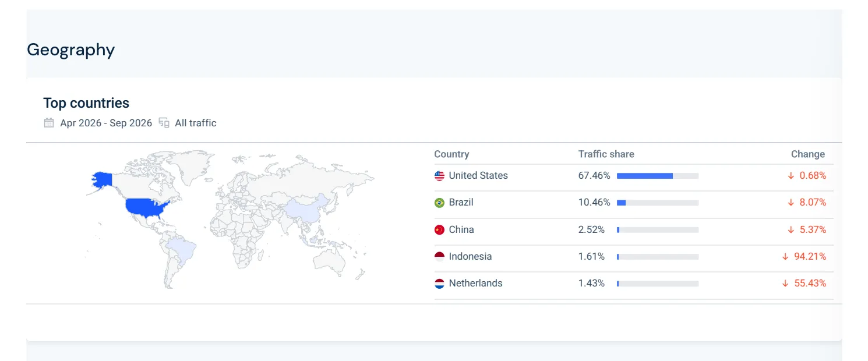
Task: Click the Netherlands flag icon
Action: point(439,284)
